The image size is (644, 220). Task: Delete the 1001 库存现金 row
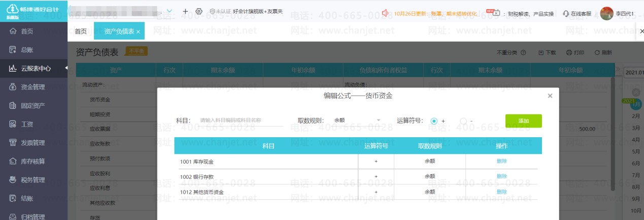pos(501,161)
